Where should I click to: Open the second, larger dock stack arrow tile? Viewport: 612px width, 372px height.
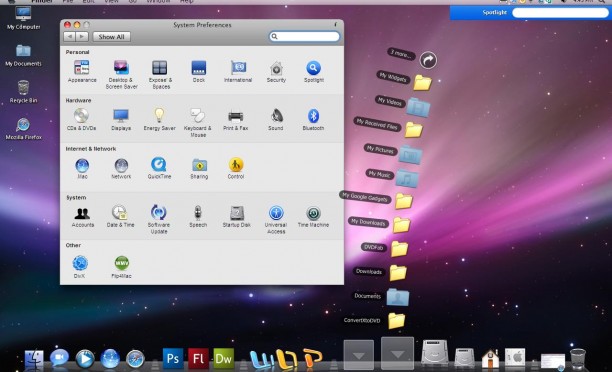point(397,353)
